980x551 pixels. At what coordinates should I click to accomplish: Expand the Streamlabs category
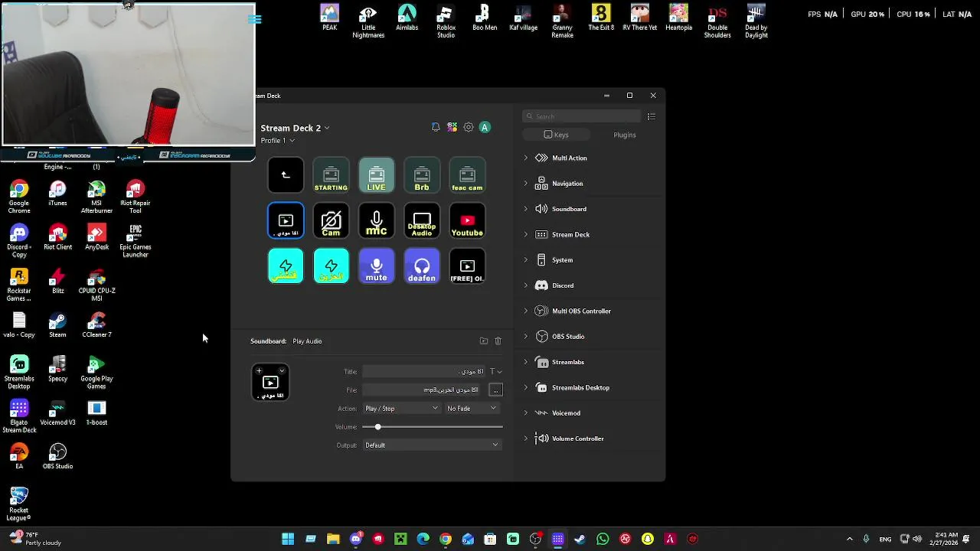(x=525, y=362)
